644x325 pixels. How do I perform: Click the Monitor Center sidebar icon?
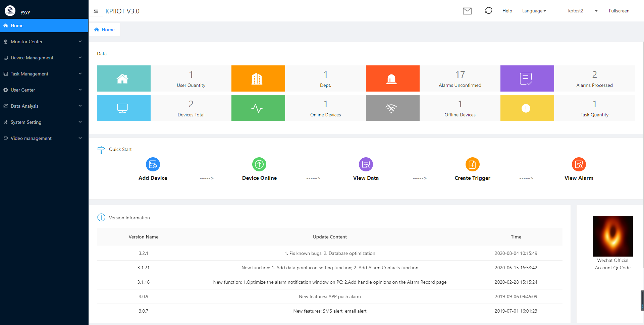pyautogui.click(x=6, y=42)
